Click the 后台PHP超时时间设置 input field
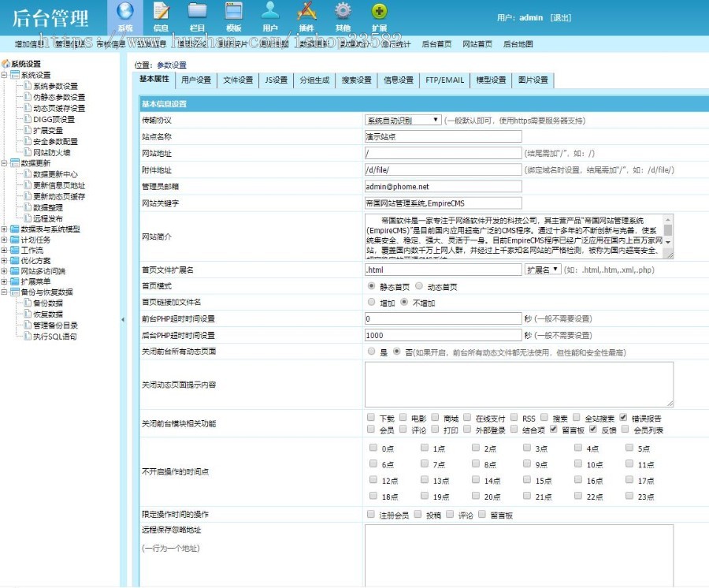 coord(443,335)
